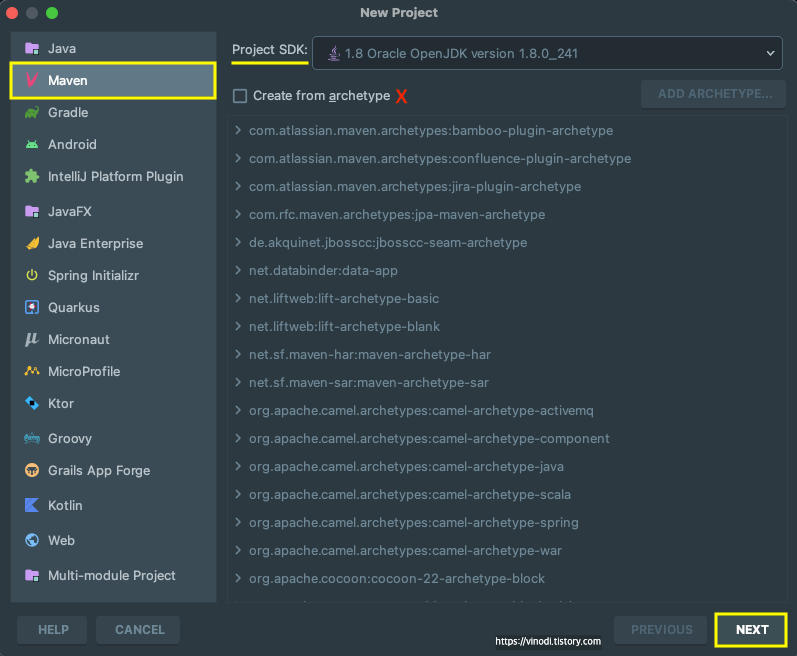
Task: Choose Kotlin project type
Action: coord(113,506)
